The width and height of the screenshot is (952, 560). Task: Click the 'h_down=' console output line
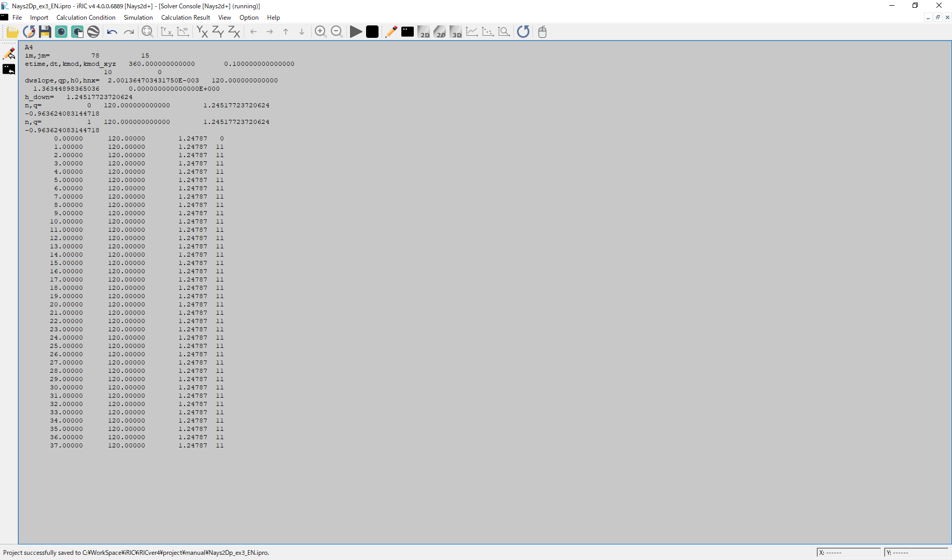[x=79, y=97]
